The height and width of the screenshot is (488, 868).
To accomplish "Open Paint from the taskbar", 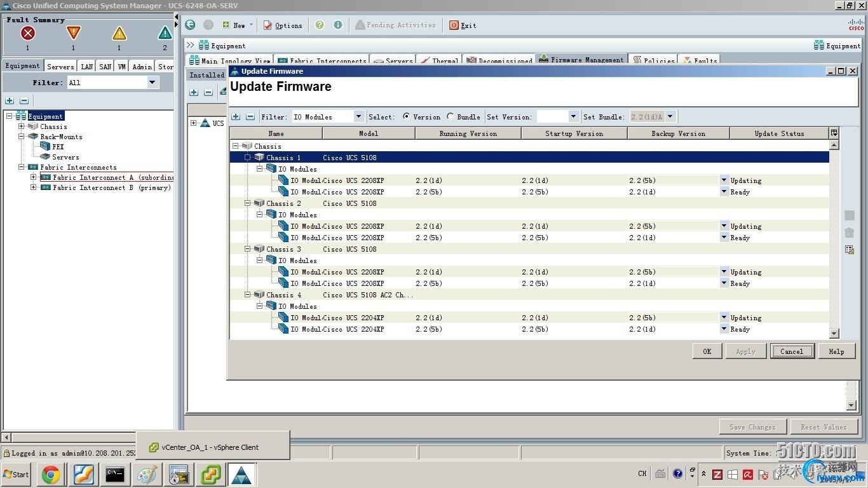I will point(147,474).
